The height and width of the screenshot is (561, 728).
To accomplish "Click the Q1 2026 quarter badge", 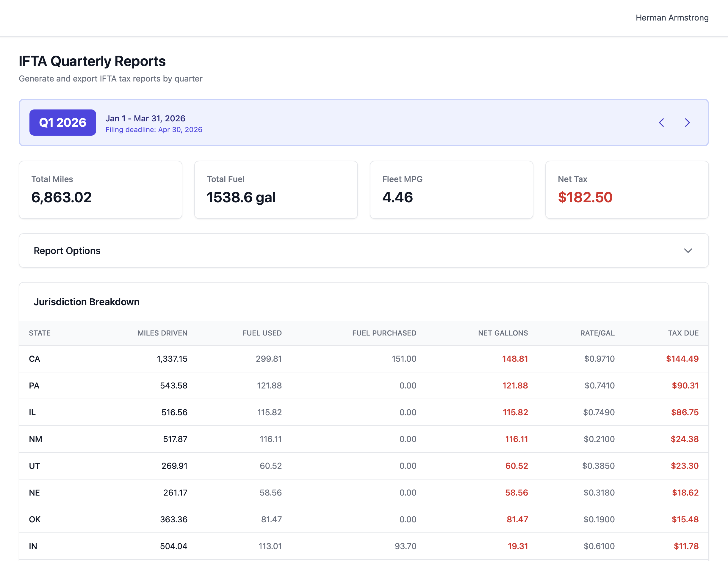I will 63,122.
